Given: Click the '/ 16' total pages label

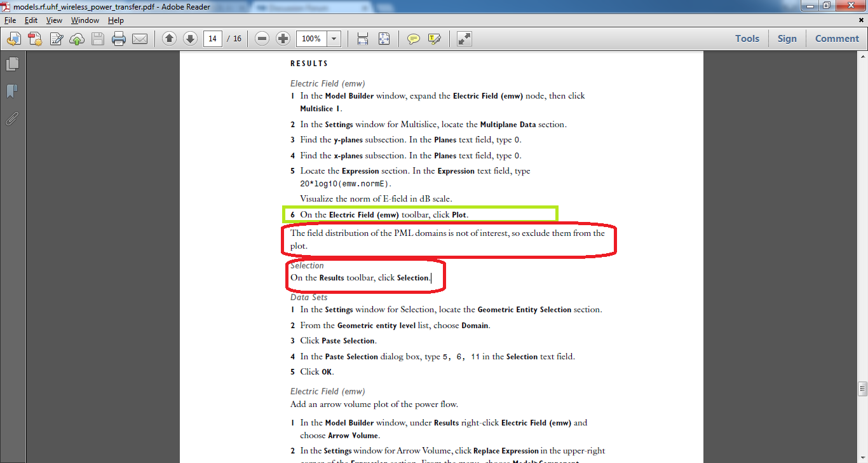Looking at the screenshot, I should (x=234, y=39).
